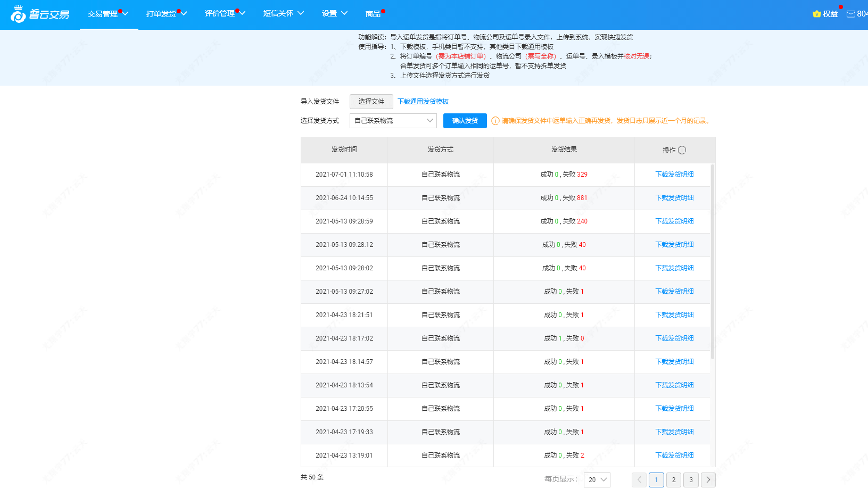Screen dimensions: 868x497
Task: Click the 导入发货文件 label
Action: [320, 102]
